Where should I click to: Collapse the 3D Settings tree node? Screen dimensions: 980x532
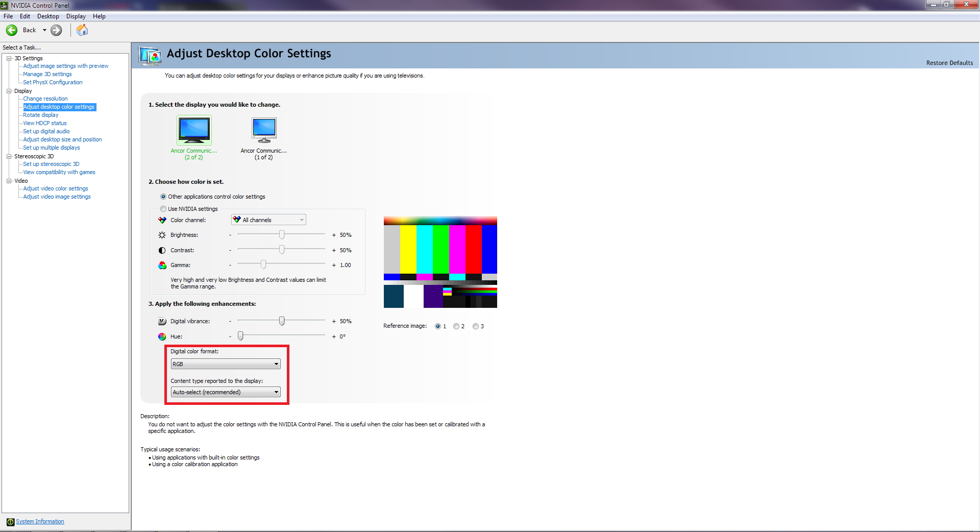point(9,58)
